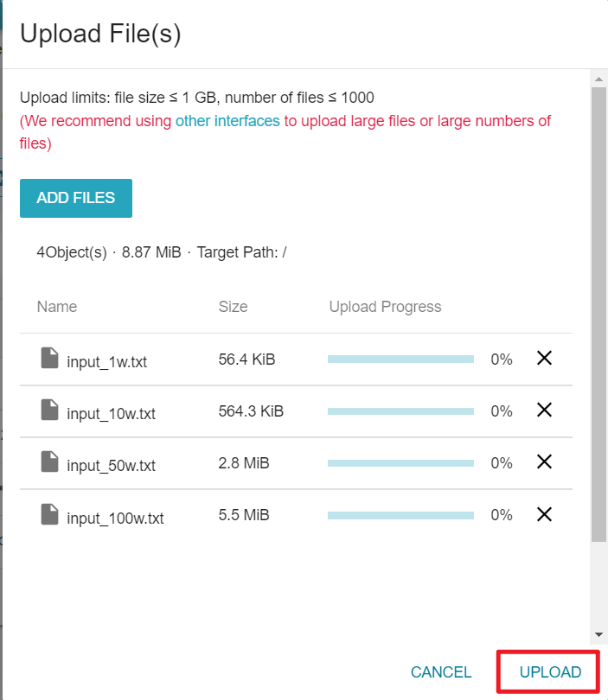
Task: Click the Size column header
Action: [x=233, y=307]
